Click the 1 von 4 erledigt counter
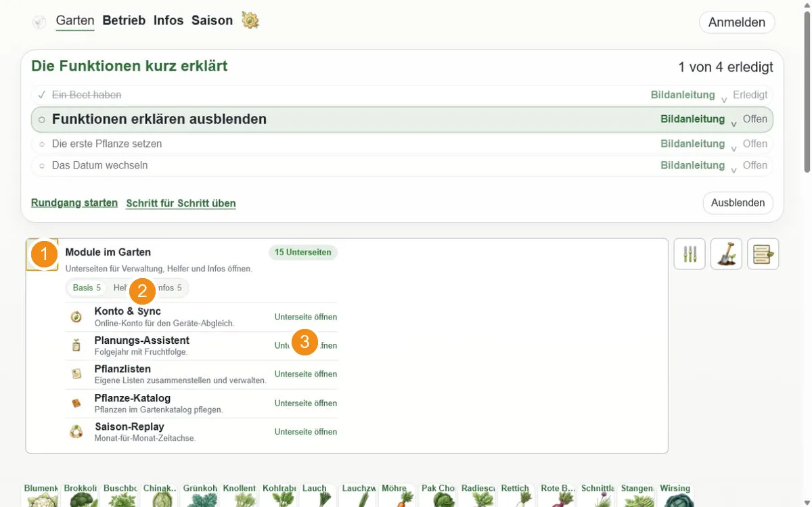812x507 pixels. pos(725,67)
